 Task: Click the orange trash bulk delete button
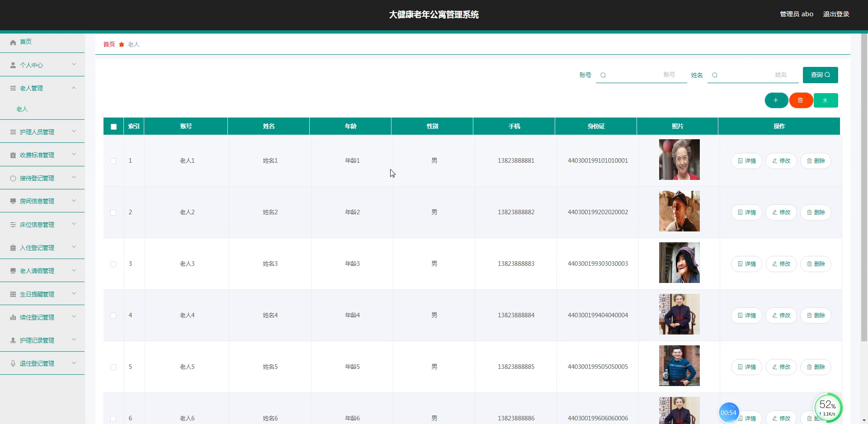(801, 100)
